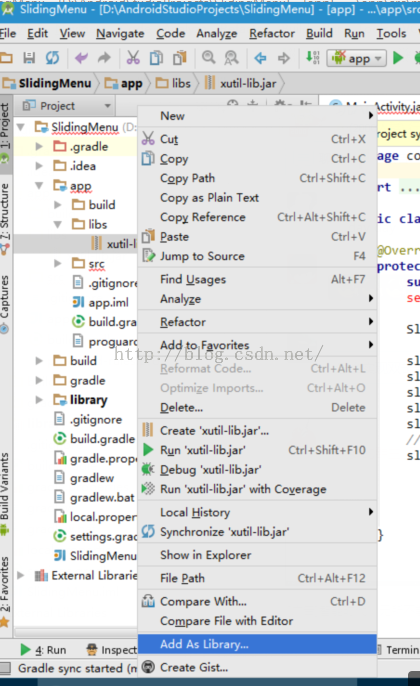Choose Compare With... menu entry
Image resolution: width=420 pixels, height=686 pixels.
[x=257, y=601]
